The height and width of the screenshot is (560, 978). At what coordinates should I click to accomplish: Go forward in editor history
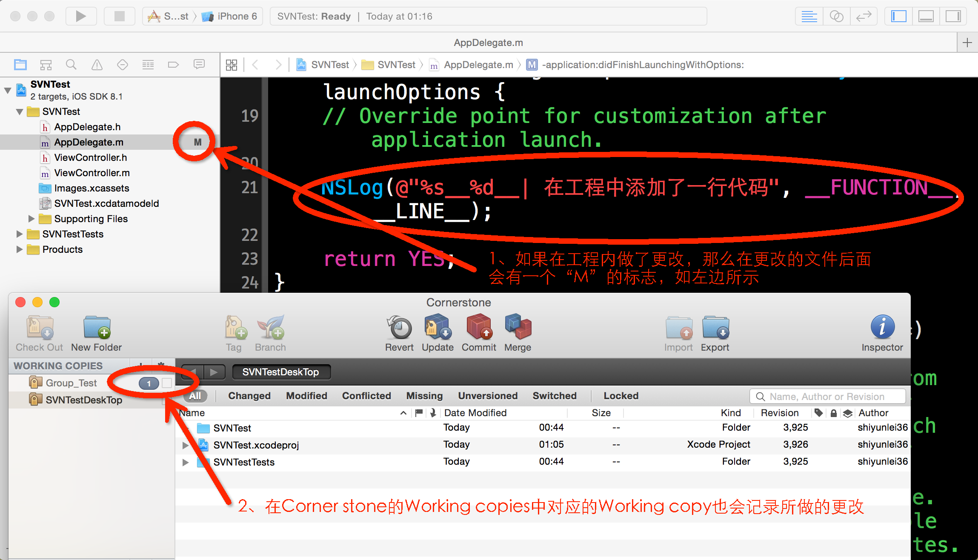[278, 65]
